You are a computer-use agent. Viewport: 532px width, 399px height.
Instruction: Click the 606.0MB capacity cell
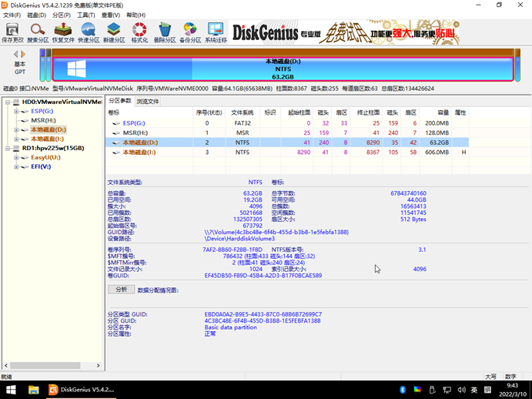[x=437, y=153]
